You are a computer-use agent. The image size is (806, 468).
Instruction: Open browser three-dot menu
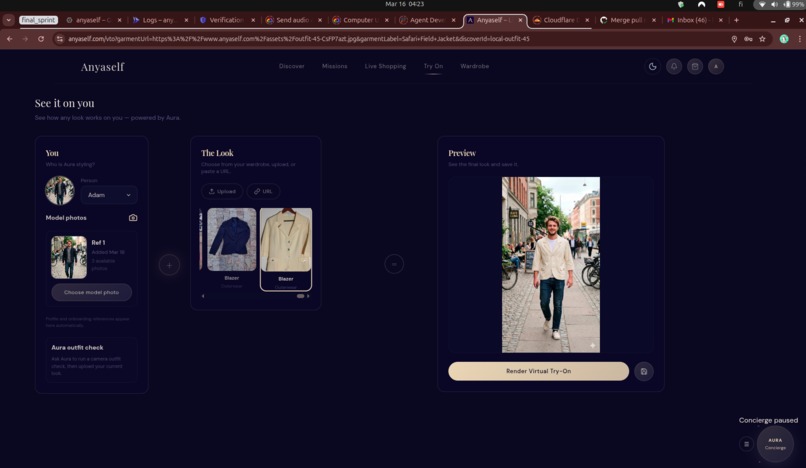tap(799, 39)
